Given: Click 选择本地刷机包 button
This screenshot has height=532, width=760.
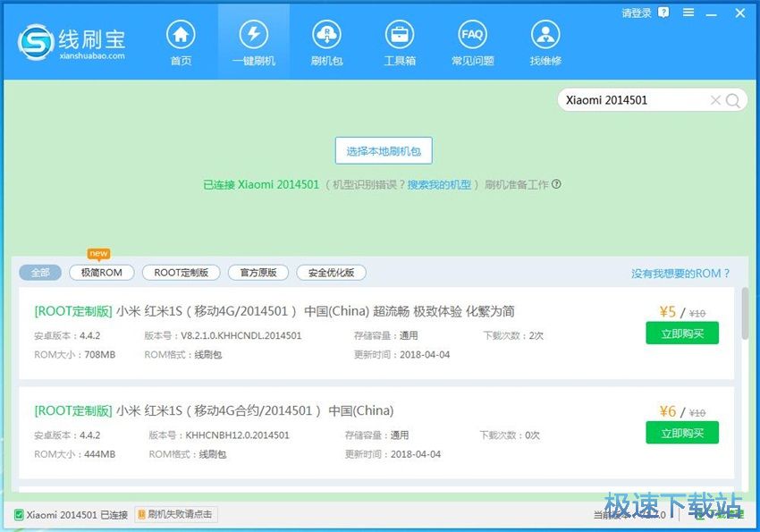Looking at the screenshot, I should [x=384, y=151].
